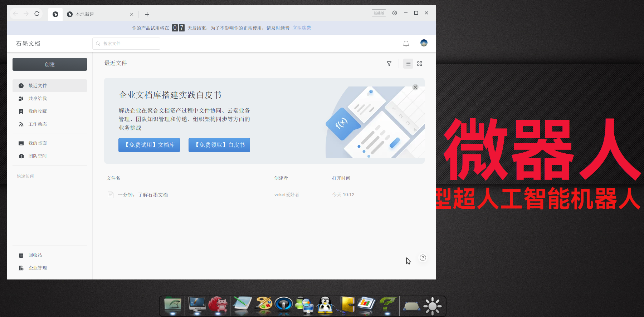Open the user avatar menu
This screenshot has height=317, width=644.
424,43
